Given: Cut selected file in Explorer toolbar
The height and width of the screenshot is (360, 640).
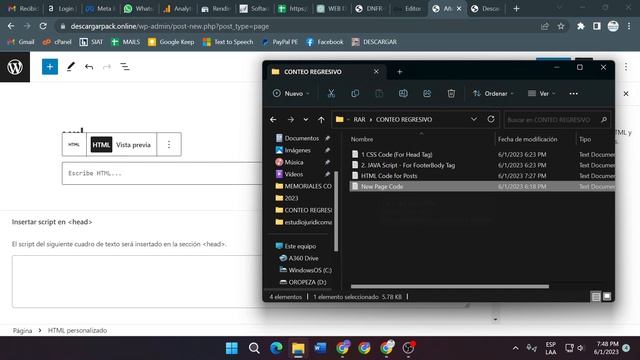Looking at the screenshot, I should click(331, 93).
